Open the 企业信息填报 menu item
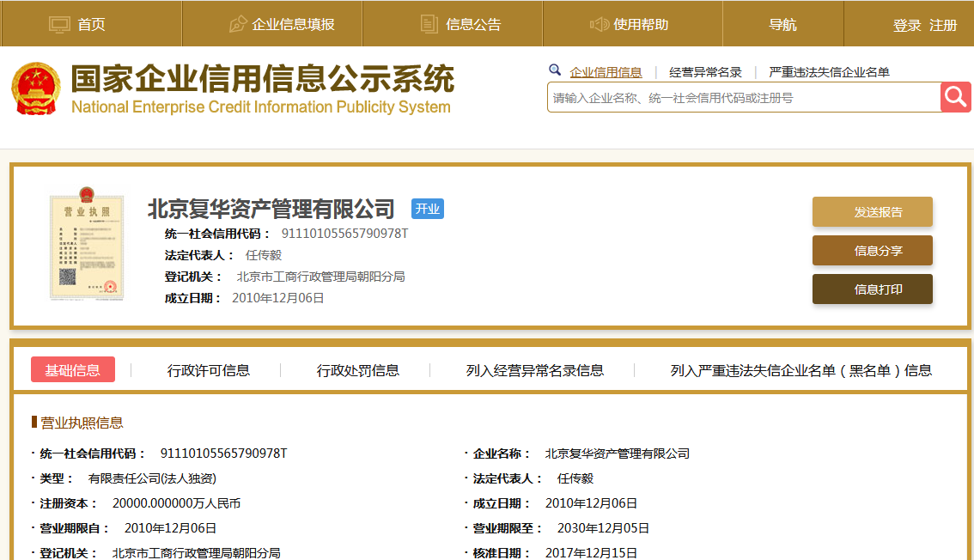Image resolution: width=974 pixels, height=560 pixels. click(293, 24)
